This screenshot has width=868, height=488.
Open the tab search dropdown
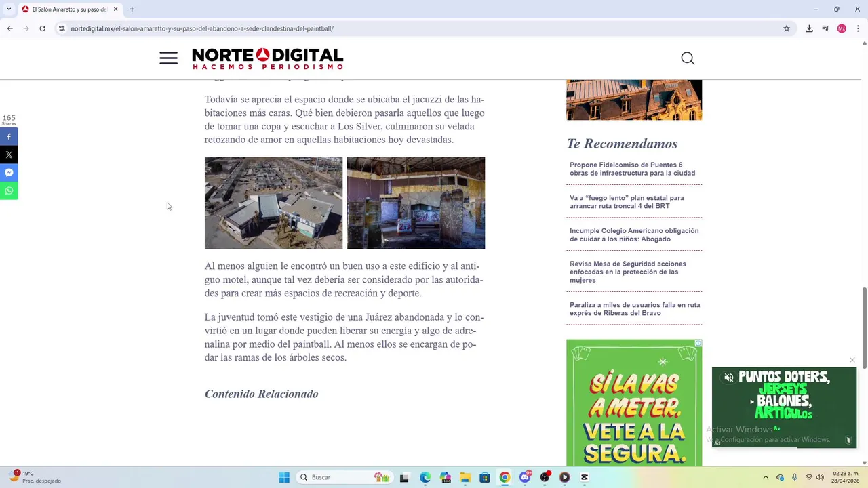click(x=9, y=9)
